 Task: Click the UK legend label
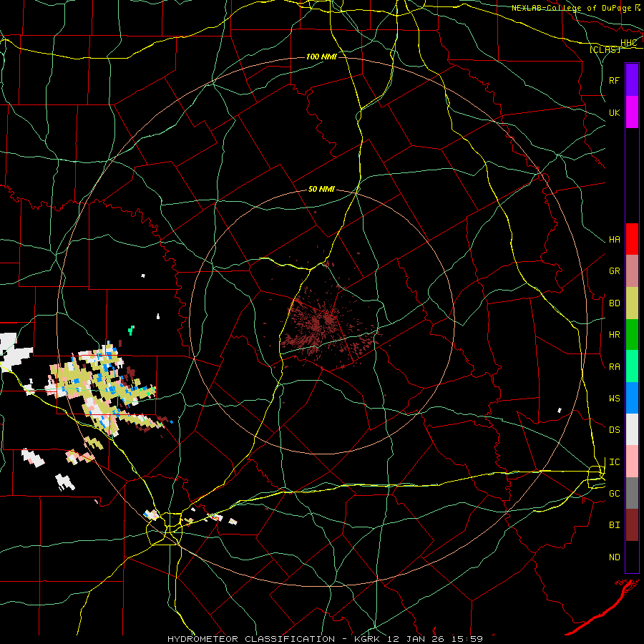(614, 112)
